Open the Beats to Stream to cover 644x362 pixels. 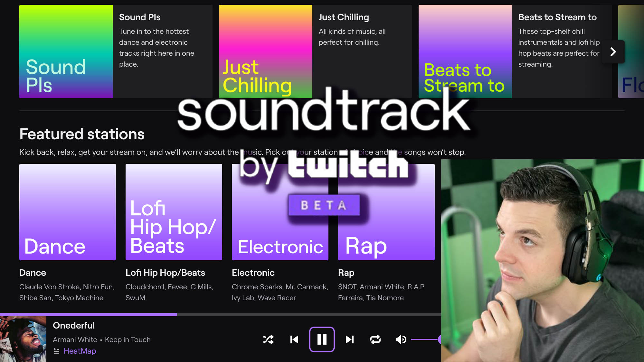(x=465, y=51)
